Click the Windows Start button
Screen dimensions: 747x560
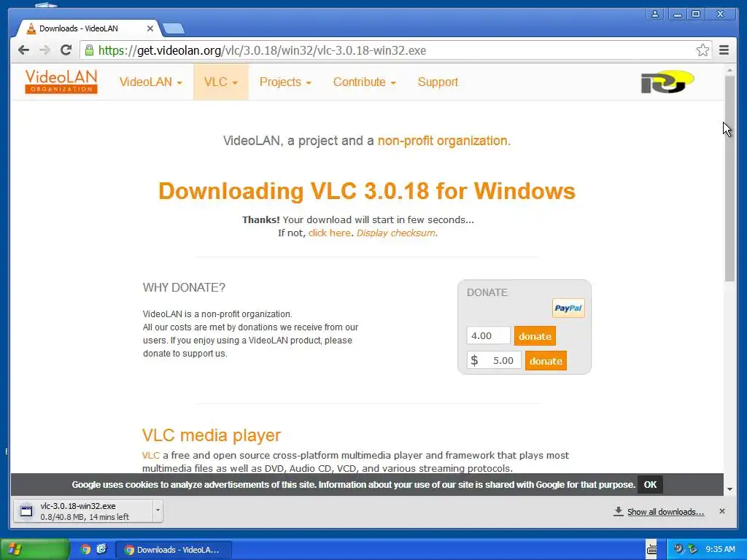pyautogui.click(x=35, y=550)
